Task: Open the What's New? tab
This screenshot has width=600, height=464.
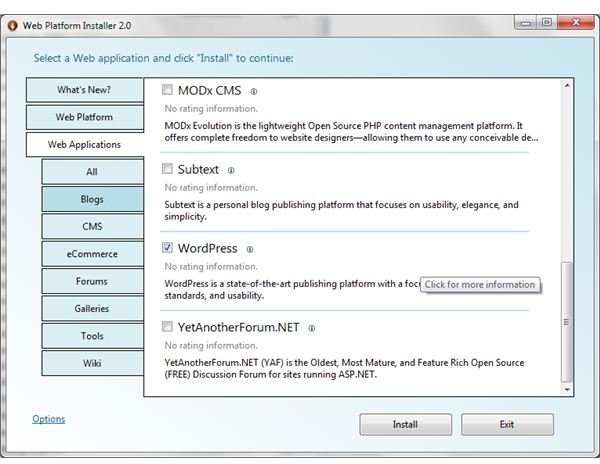Action: (85, 90)
